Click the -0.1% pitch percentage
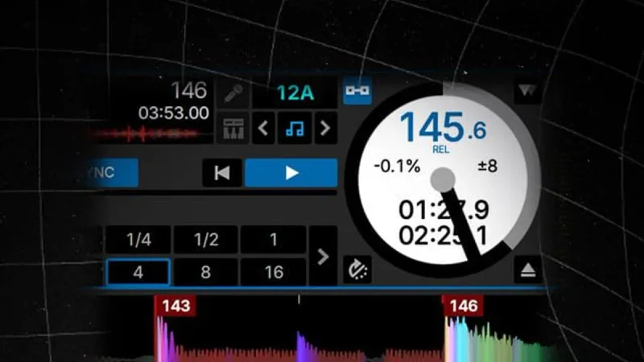This screenshot has width=644, height=362. coord(397,167)
